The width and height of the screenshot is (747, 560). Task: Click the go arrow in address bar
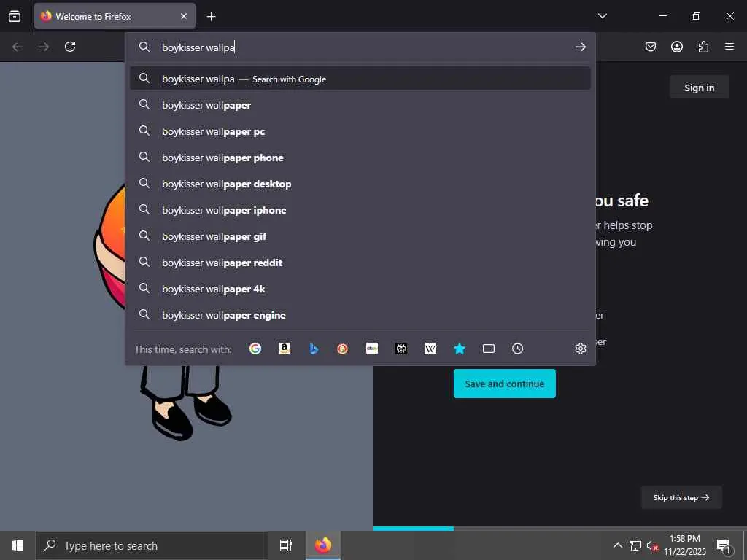(580, 47)
